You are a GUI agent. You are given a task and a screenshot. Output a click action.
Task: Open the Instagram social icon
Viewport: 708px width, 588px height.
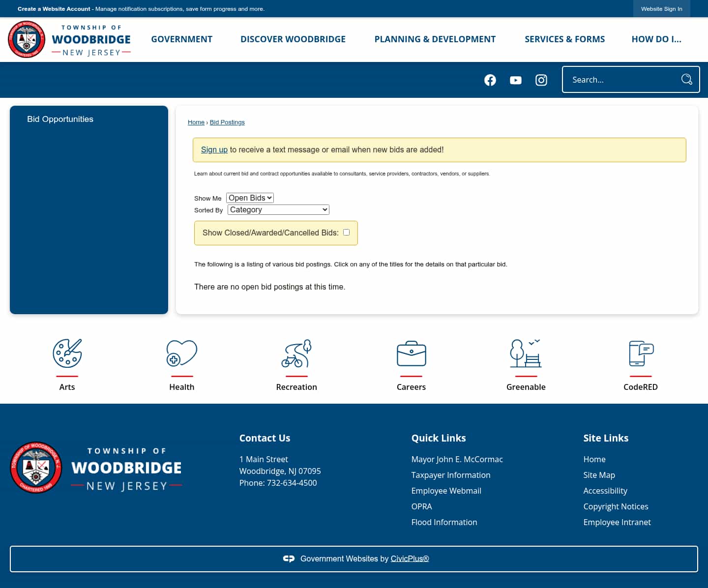click(541, 80)
